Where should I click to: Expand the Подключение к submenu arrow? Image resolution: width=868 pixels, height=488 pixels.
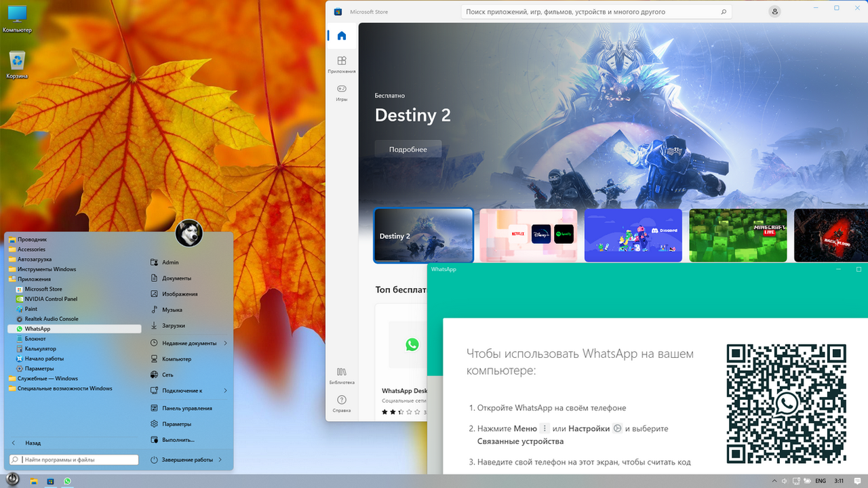225,391
